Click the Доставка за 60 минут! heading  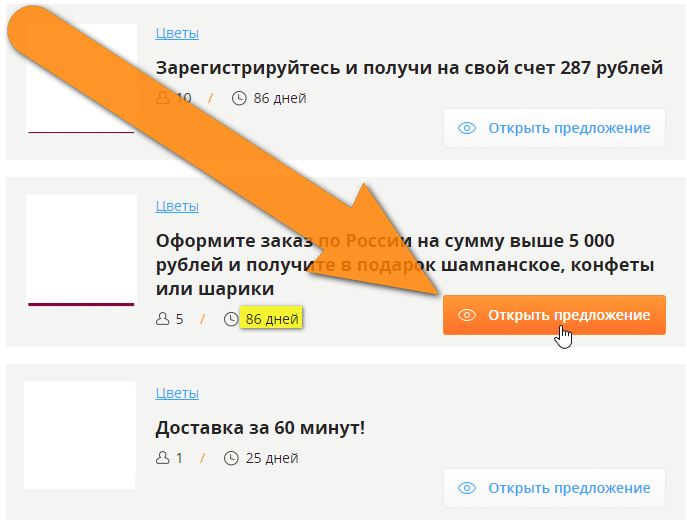[x=260, y=428]
